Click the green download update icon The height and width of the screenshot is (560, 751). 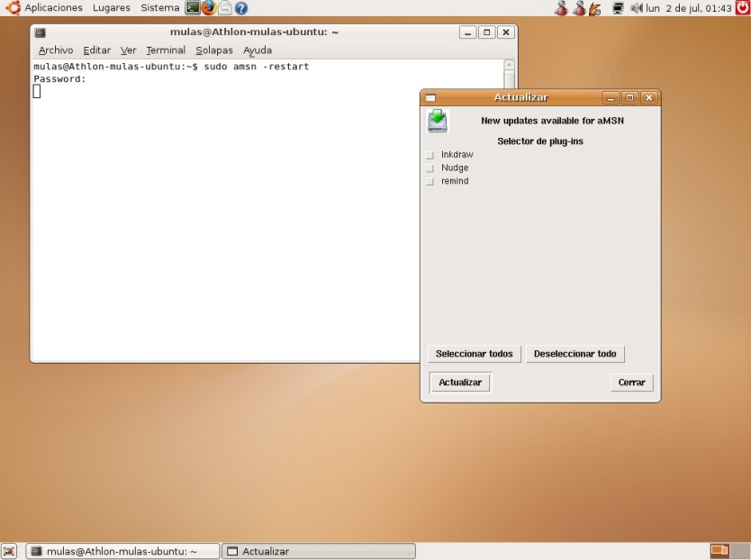tap(438, 121)
